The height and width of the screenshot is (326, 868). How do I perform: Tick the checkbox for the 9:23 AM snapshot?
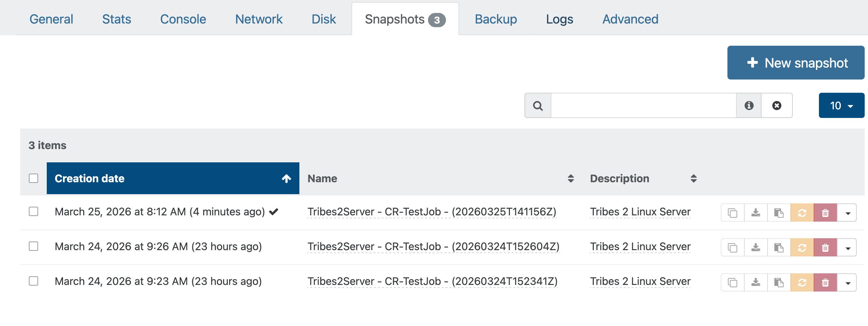[33, 281]
